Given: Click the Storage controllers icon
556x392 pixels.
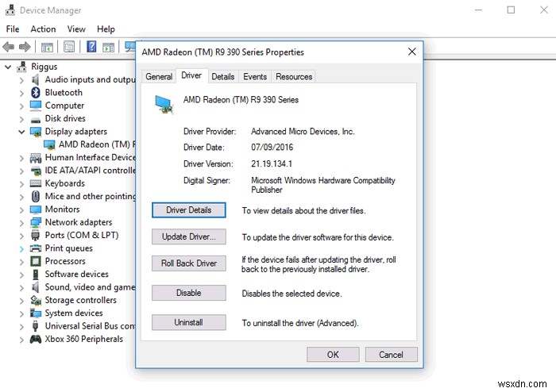Looking at the screenshot, I should point(36,300).
